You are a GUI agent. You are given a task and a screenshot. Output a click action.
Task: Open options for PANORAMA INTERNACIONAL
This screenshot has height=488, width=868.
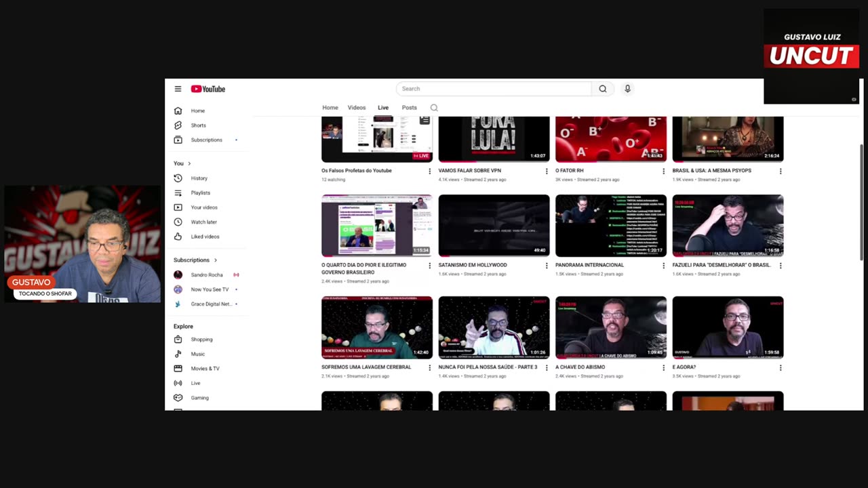click(663, 266)
